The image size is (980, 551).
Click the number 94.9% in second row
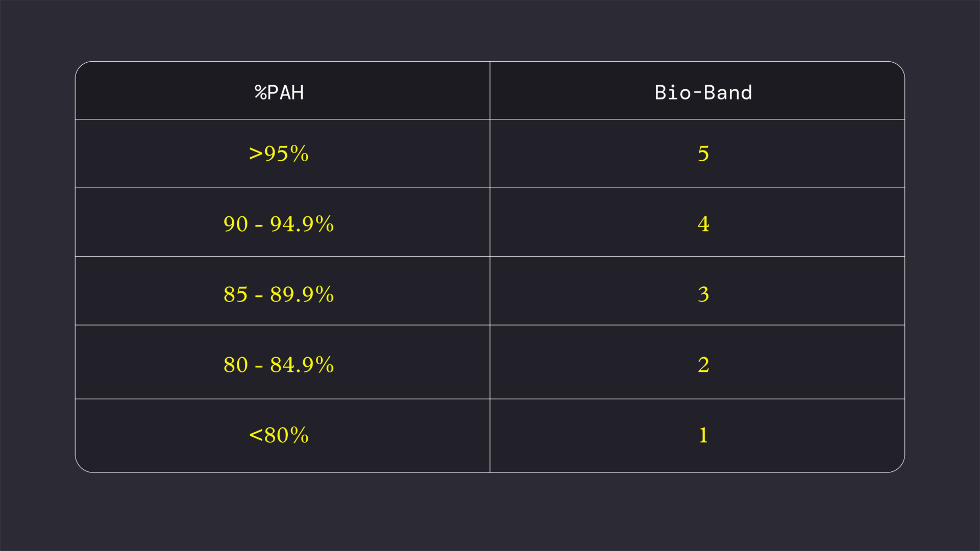coord(302,224)
